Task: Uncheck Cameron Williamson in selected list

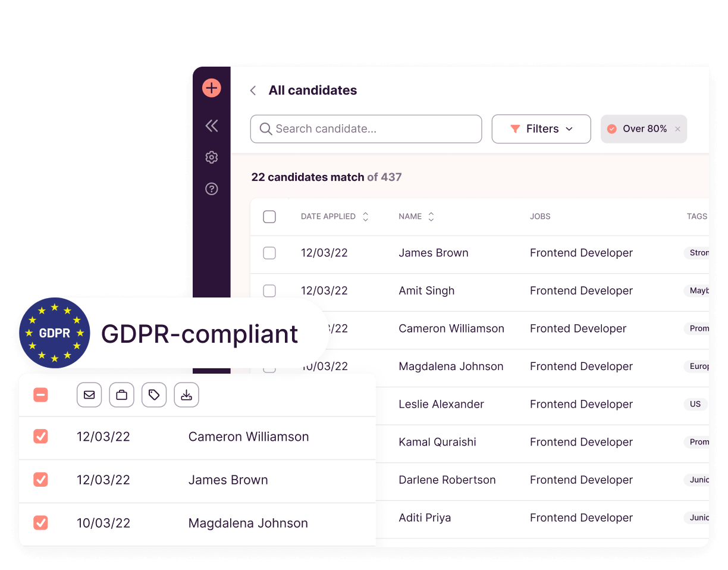Action: pos(40,437)
